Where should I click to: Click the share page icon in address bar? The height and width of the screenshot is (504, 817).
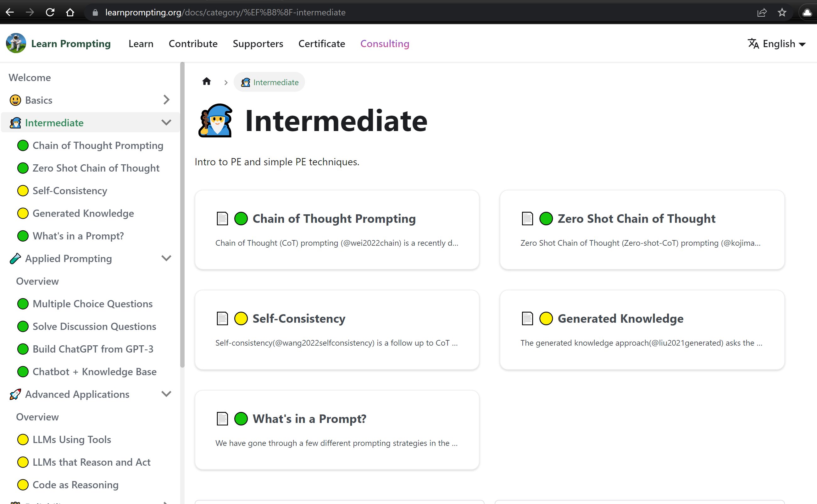coord(762,13)
